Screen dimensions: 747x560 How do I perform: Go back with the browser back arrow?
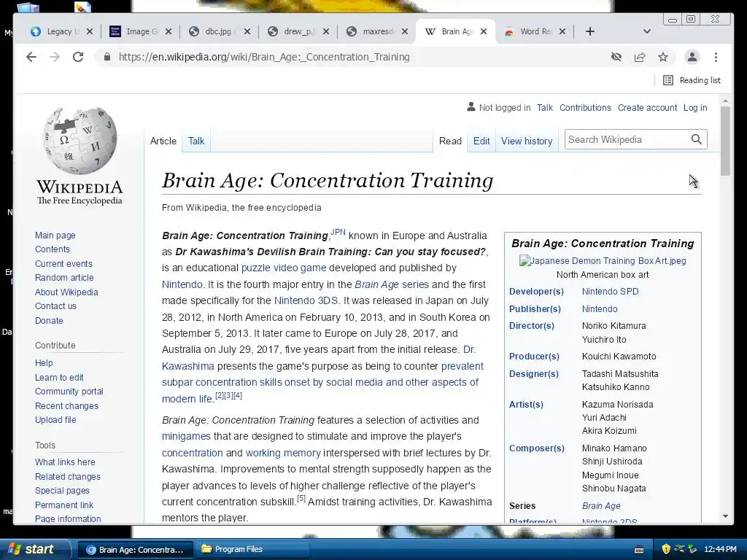click(31, 57)
